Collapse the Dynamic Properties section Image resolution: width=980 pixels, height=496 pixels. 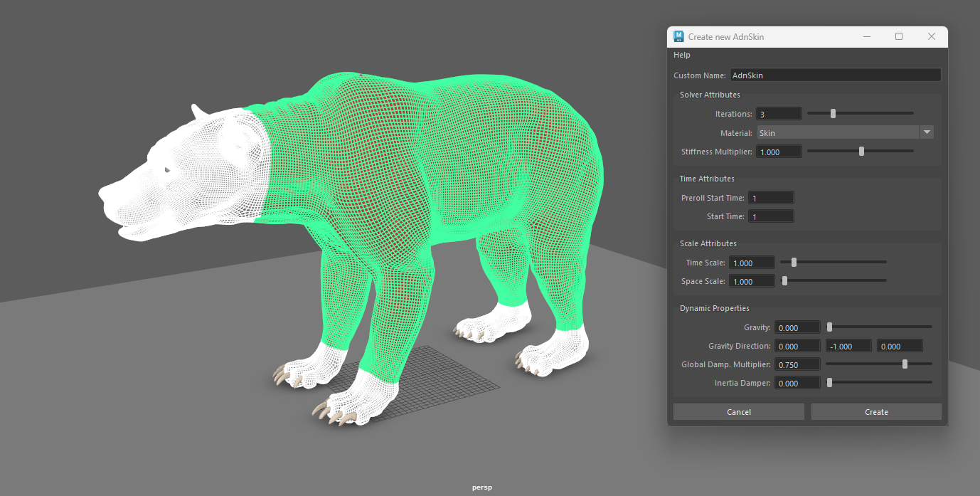point(715,307)
